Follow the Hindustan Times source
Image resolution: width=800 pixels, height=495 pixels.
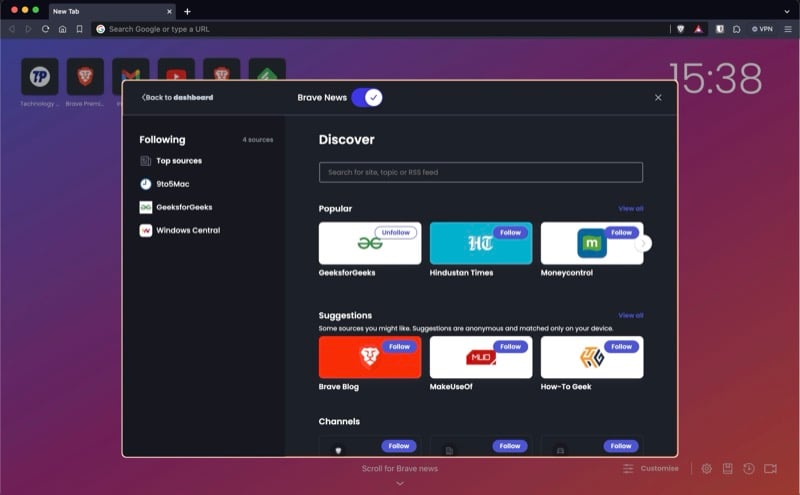pyautogui.click(x=510, y=233)
